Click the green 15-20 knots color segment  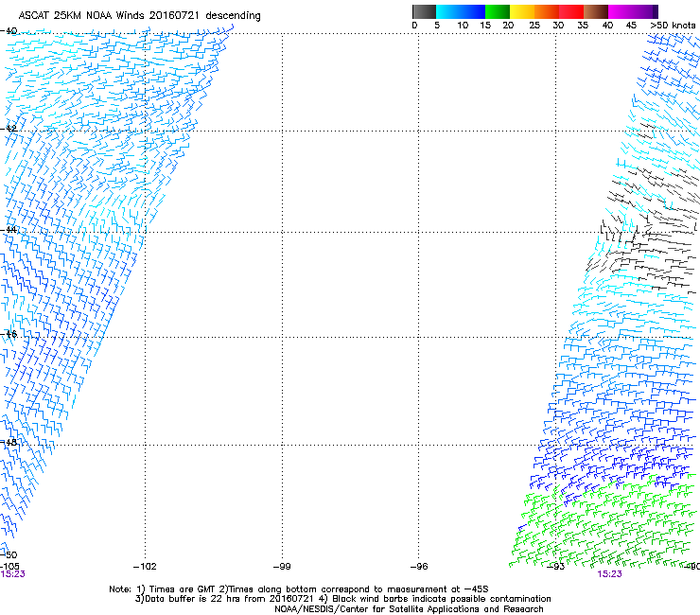tap(498, 11)
